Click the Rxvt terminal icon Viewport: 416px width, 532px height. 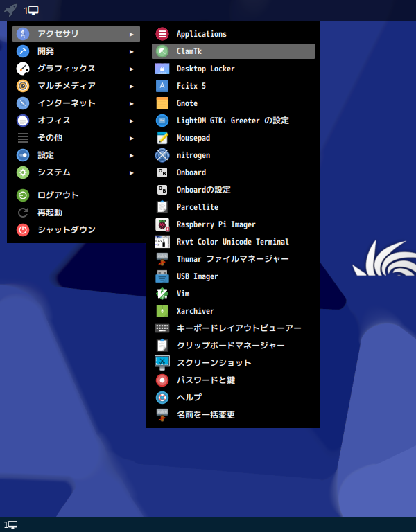click(x=162, y=242)
